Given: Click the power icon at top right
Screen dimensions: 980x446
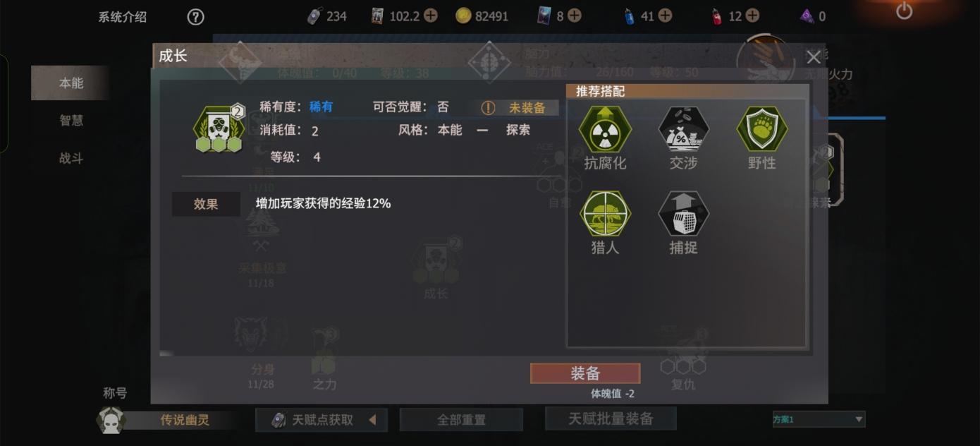Looking at the screenshot, I should click(904, 11).
